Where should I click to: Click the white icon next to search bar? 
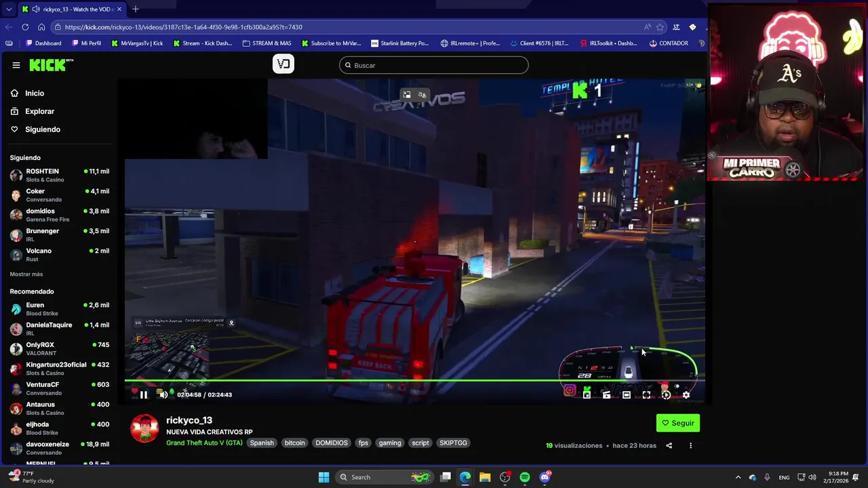coord(283,64)
